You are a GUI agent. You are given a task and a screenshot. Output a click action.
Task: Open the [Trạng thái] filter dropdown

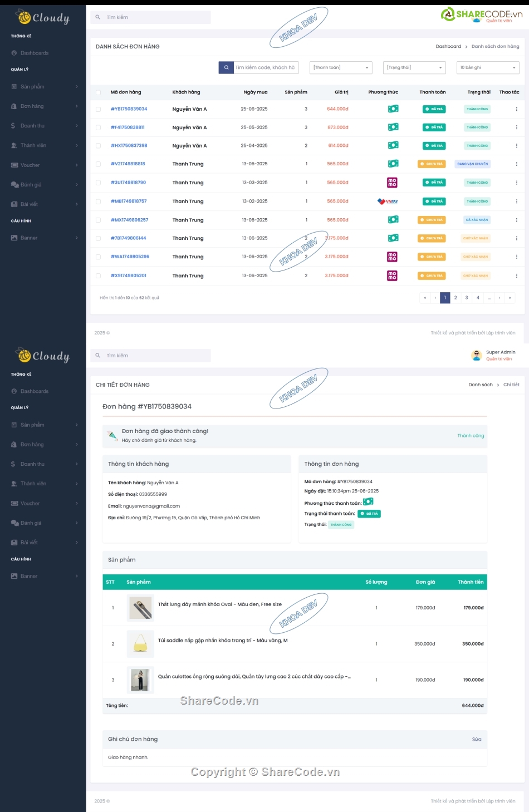tap(414, 67)
